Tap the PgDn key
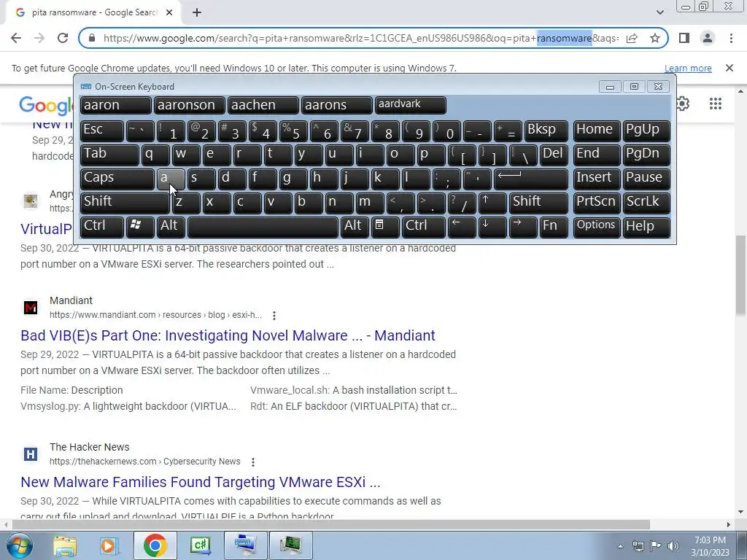Viewport: 747px width, 560px height. pyautogui.click(x=646, y=155)
